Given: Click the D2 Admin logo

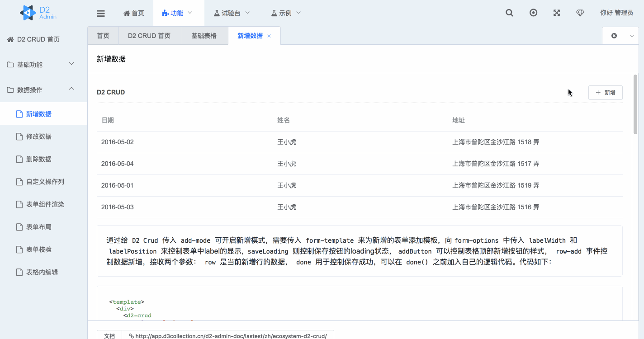Looking at the screenshot, I should point(38,13).
